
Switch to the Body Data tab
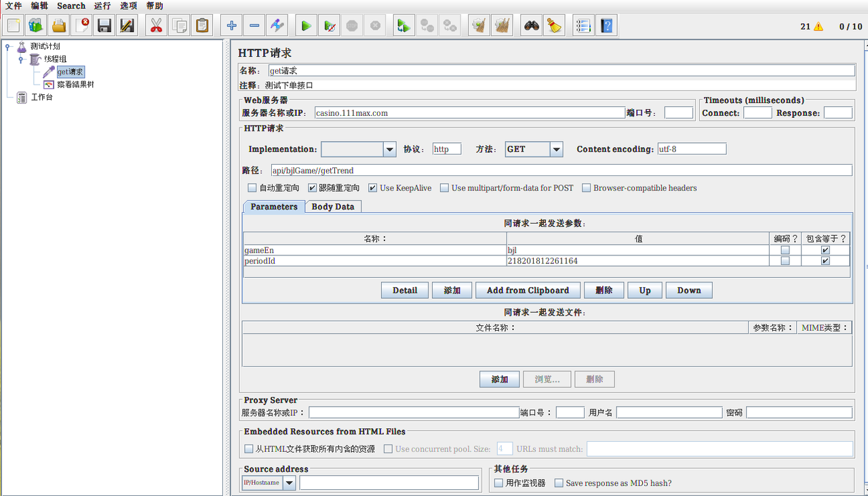click(333, 207)
